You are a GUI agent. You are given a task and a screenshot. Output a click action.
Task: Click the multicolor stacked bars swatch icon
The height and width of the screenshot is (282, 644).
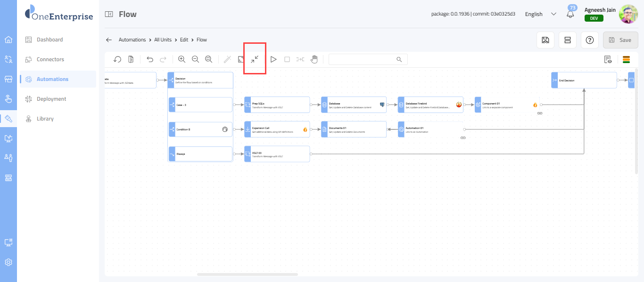pos(627,59)
